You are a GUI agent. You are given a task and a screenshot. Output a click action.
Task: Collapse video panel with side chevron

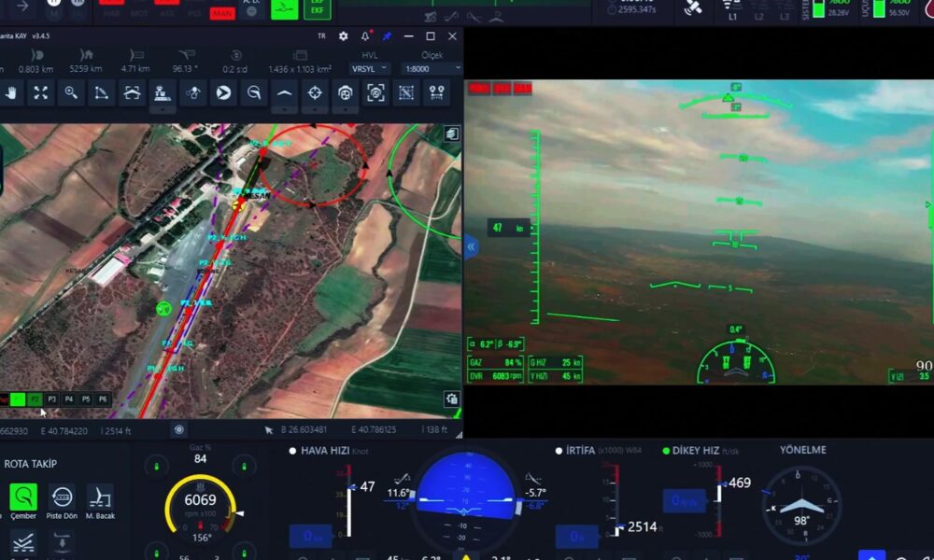point(471,246)
